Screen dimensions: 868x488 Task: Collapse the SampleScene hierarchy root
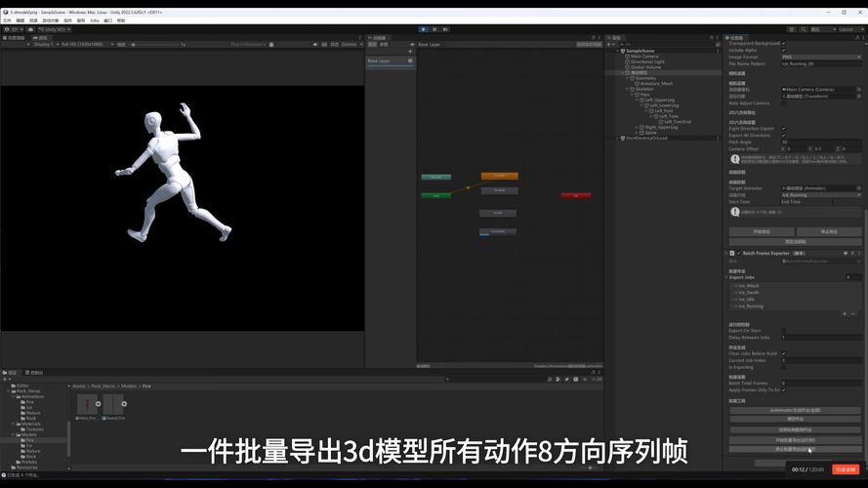pos(618,51)
